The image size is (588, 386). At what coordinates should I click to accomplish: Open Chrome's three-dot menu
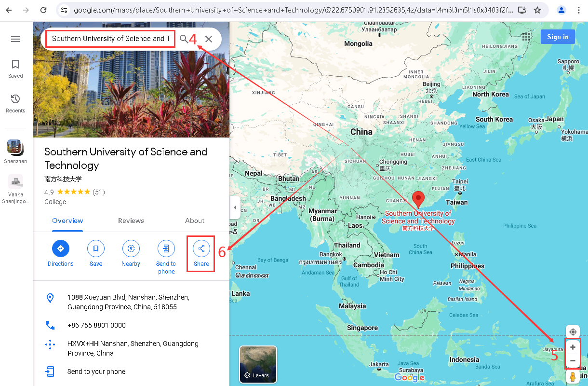pyautogui.click(x=578, y=10)
